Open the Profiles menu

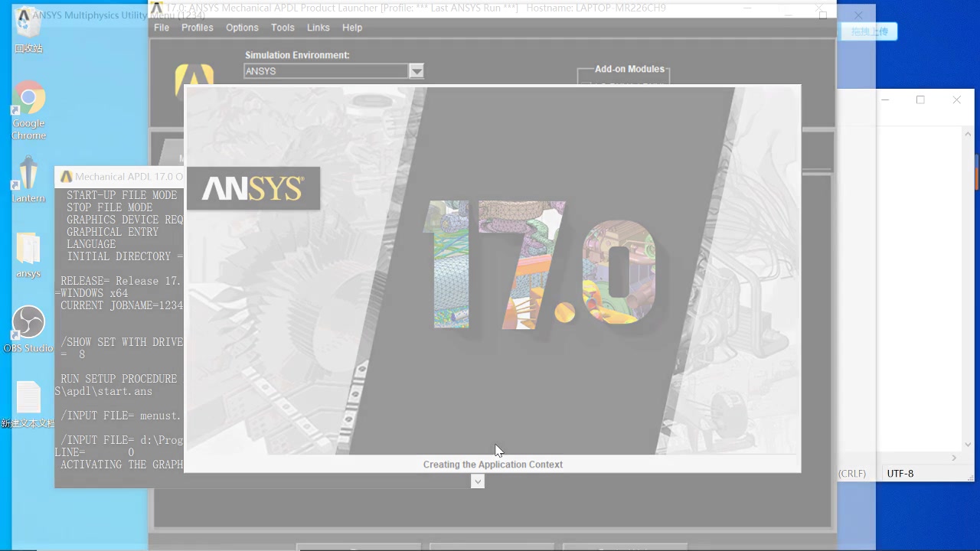198,28
